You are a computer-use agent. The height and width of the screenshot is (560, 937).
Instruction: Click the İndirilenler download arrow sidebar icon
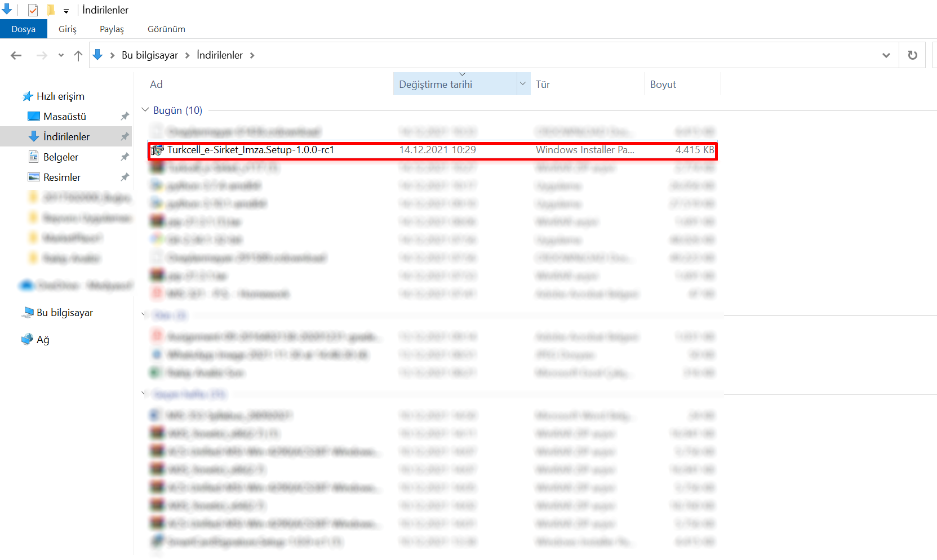(34, 136)
